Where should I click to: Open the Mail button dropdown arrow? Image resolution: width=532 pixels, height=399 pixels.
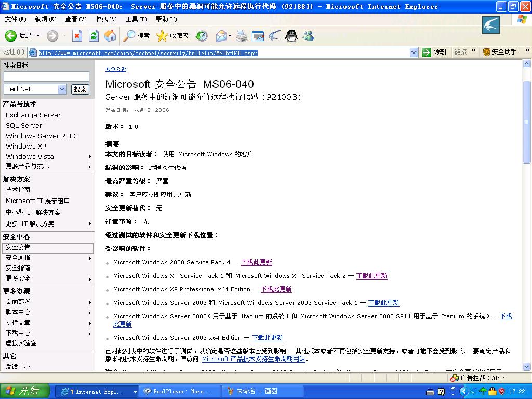point(230,36)
